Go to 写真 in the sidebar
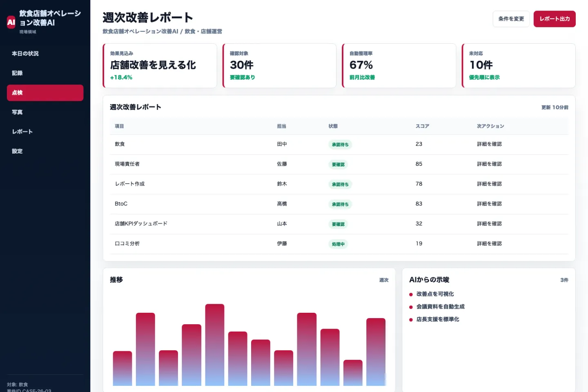The height and width of the screenshot is (392, 588). tap(45, 112)
